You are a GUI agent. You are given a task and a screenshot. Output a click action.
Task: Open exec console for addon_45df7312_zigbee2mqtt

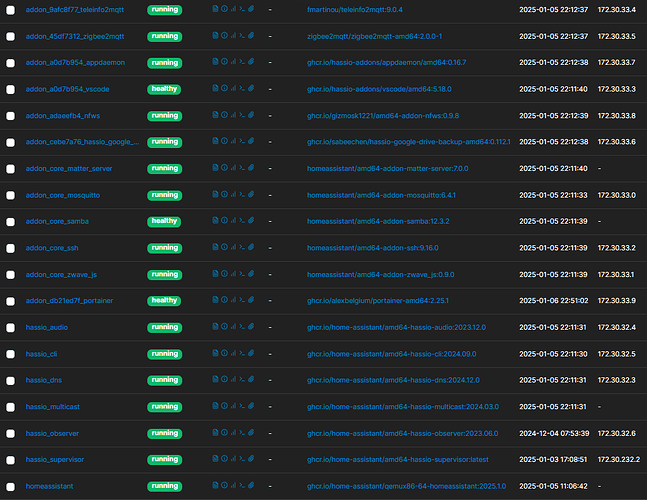coord(242,35)
